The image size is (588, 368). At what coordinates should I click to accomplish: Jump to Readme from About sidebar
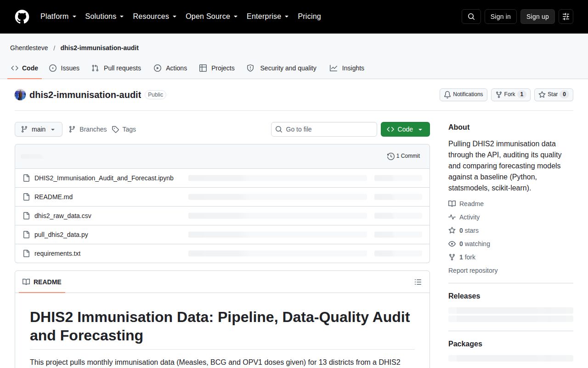coord(466,204)
